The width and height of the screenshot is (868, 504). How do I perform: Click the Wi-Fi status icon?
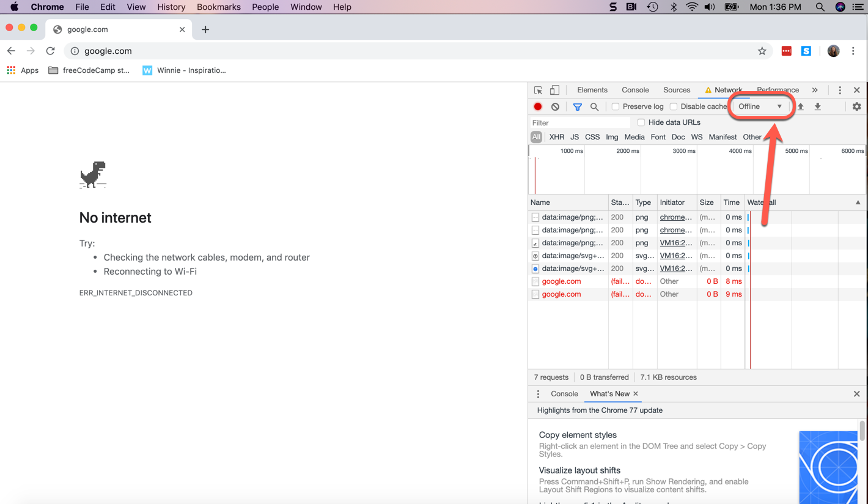691,7
